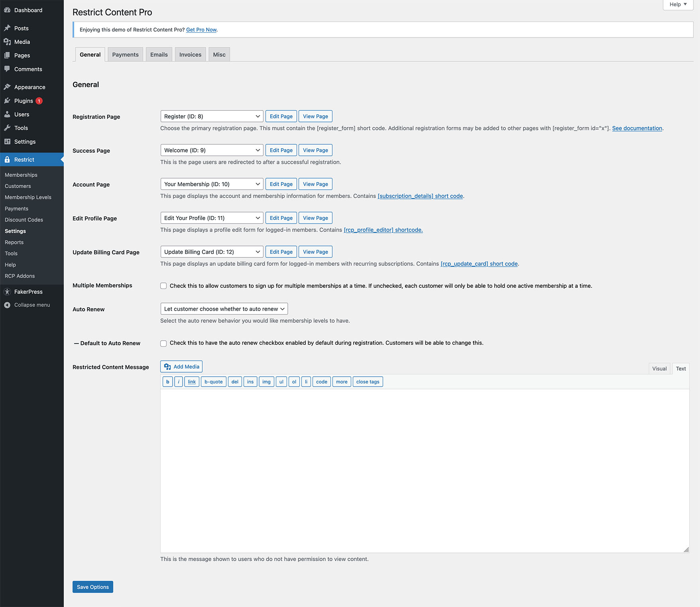Click the Comments bubble icon
The height and width of the screenshot is (607, 700).
point(7,69)
